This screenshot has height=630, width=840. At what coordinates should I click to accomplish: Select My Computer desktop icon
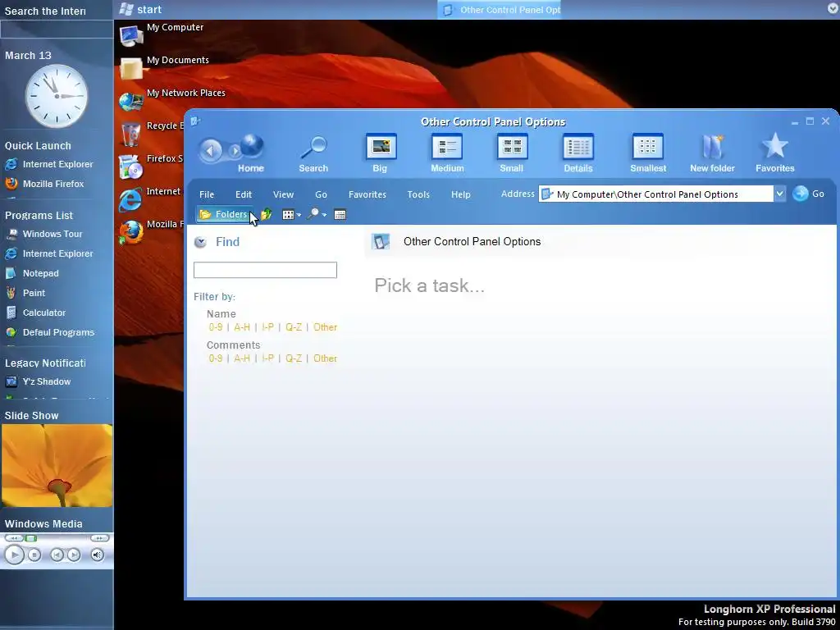tap(132, 34)
